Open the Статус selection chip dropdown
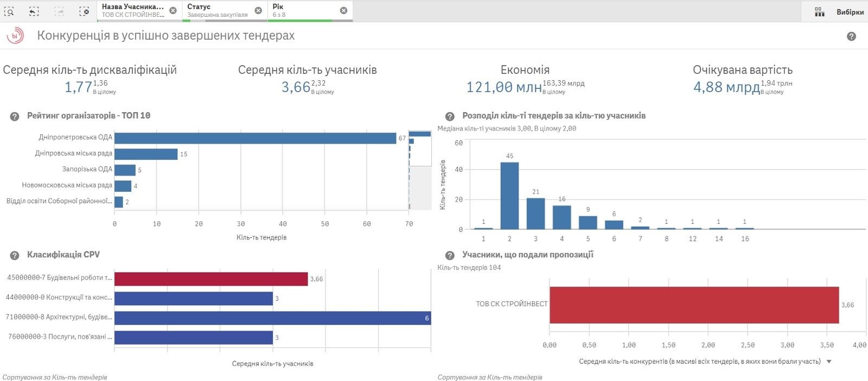The height and width of the screenshot is (381, 868). 217,10
